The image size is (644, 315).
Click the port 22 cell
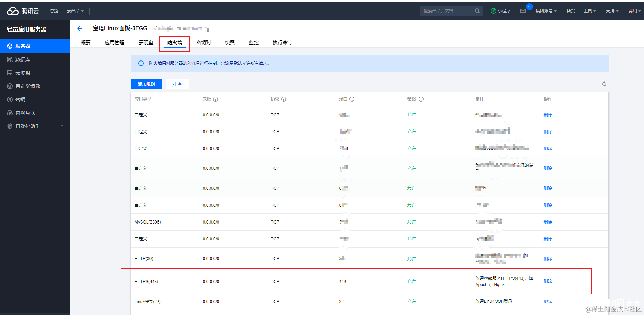pos(341,302)
